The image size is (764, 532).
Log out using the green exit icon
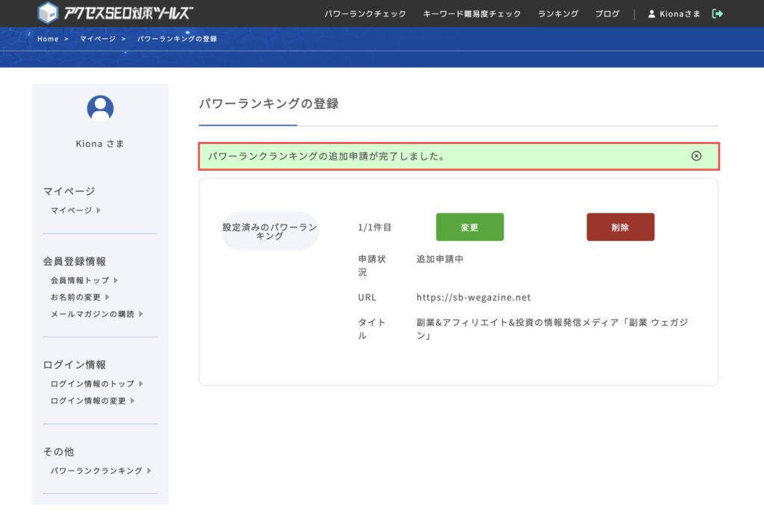(717, 13)
